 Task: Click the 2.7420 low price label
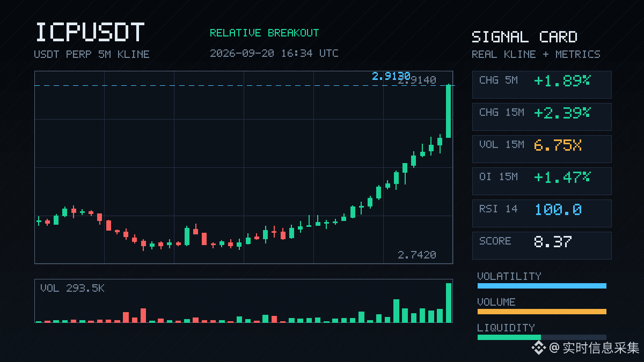(417, 255)
